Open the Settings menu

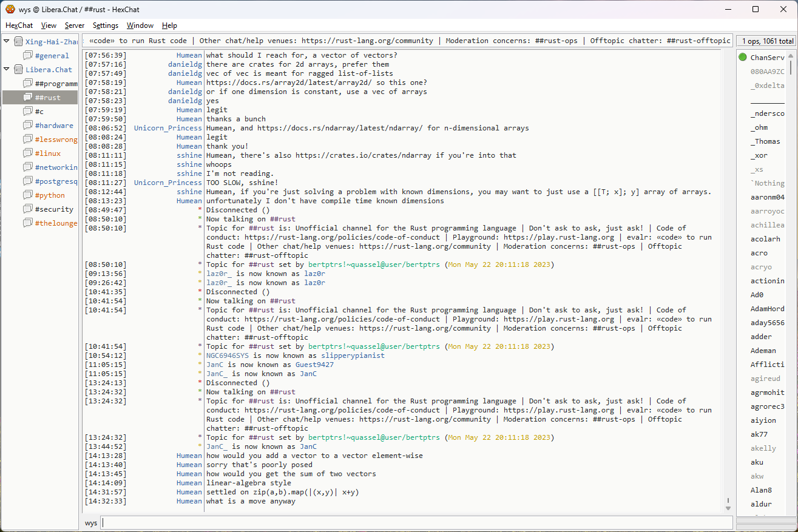106,25
